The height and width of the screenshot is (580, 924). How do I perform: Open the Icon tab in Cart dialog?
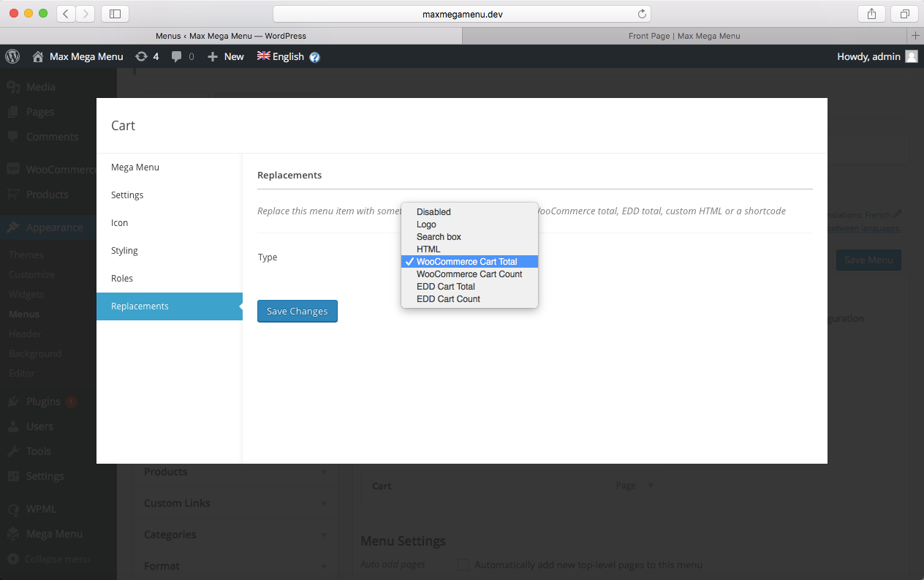tap(170, 223)
